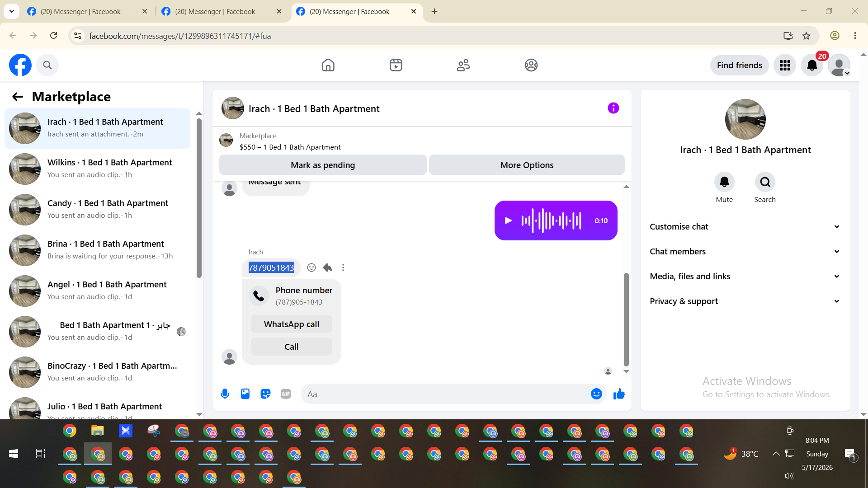Choose a sticker in composer
This screenshot has height=488, width=868.
tap(265, 394)
